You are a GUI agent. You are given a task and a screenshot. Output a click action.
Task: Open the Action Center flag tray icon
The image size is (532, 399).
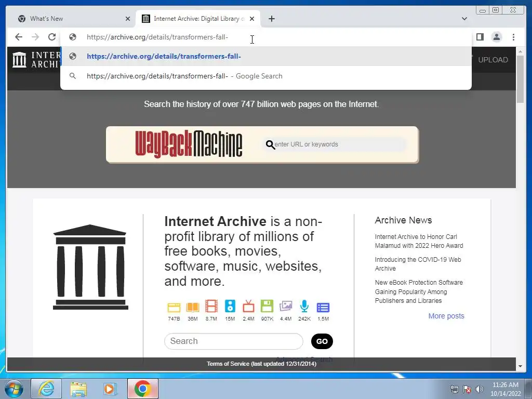tap(467, 389)
